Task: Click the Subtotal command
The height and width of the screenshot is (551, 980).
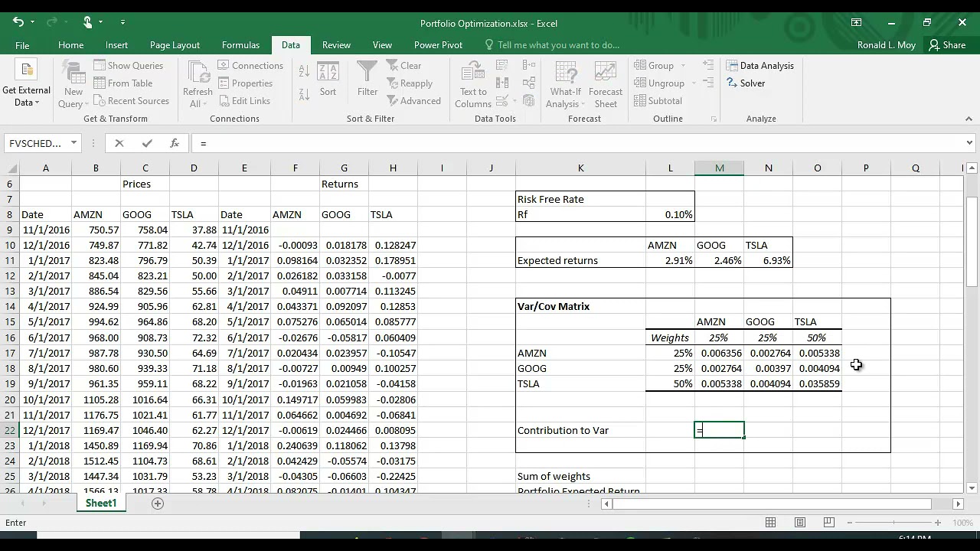Action: [658, 101]
